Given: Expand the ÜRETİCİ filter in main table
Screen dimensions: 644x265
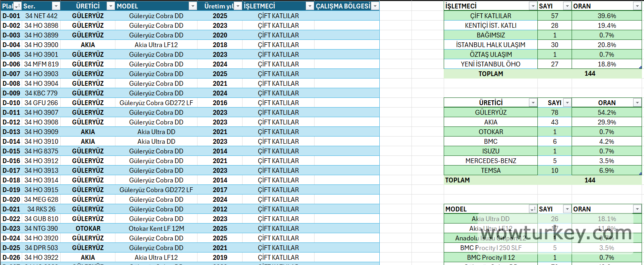Looking at the screenshot, I should tap(111, 6).
